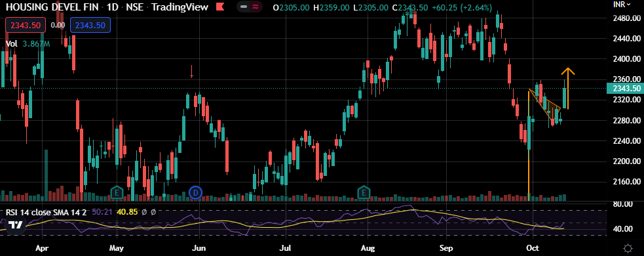Open the earnings E marker near August
Image resolution: width=644 pixels, height=256 pixels.
(364, 192)
